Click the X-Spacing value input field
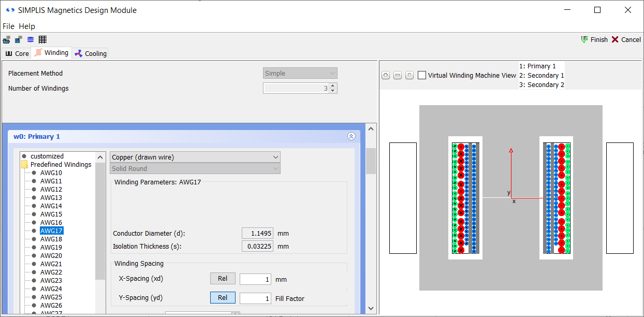The width and height of the screenshot is (644, 317). (x=256, y=279)
